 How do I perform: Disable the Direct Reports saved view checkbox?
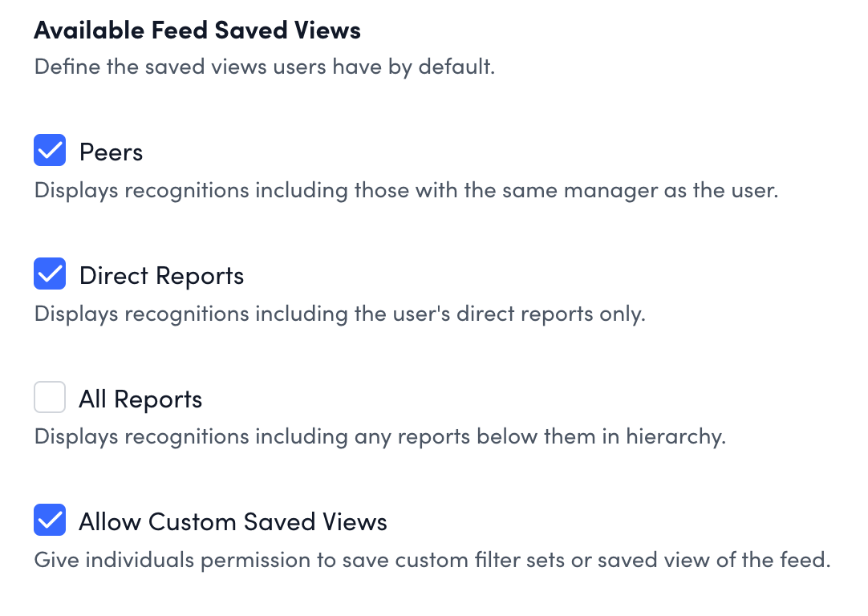[50, 275]
